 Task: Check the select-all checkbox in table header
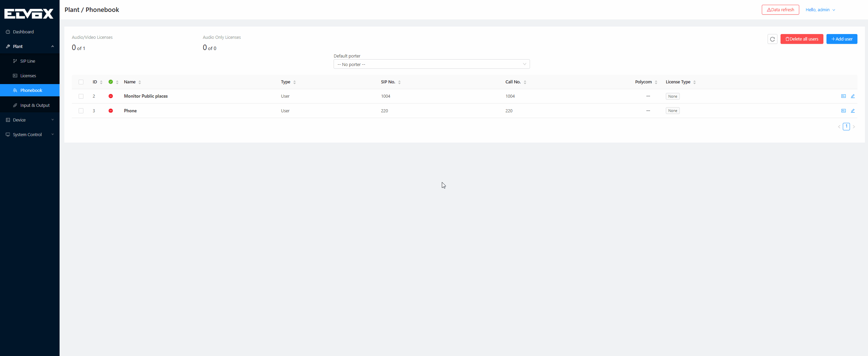[81, 82]
